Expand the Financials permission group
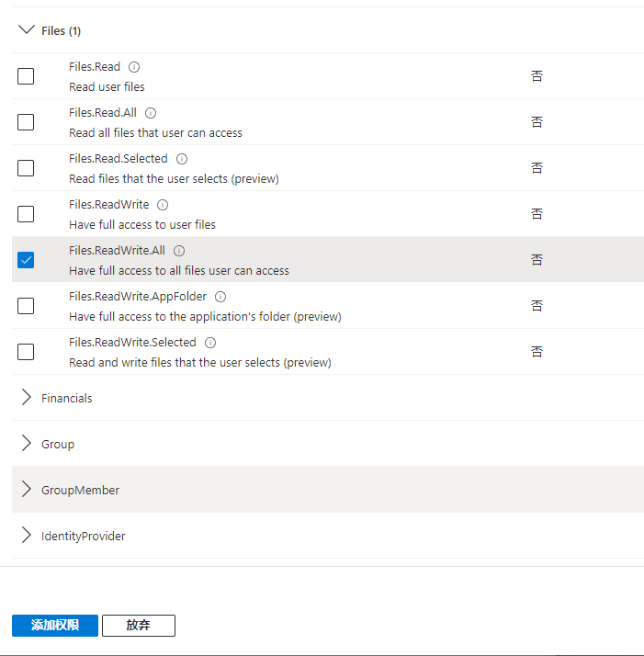Viewport: 644px width, 656px height. tap(27, 398)
